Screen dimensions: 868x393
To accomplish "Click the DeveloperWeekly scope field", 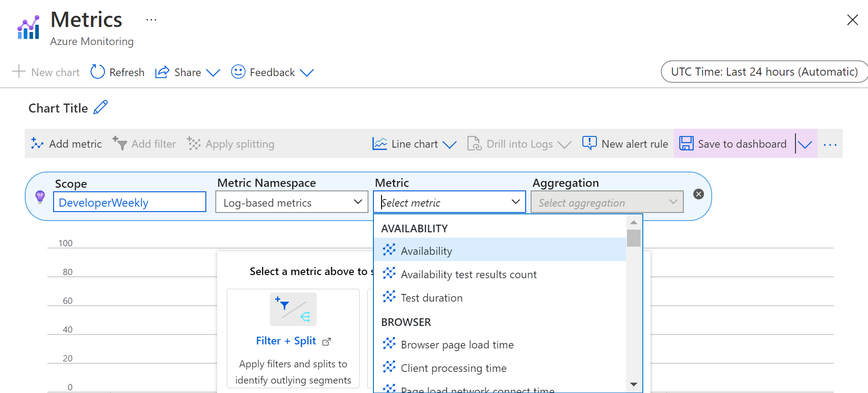I will (130, 202).
